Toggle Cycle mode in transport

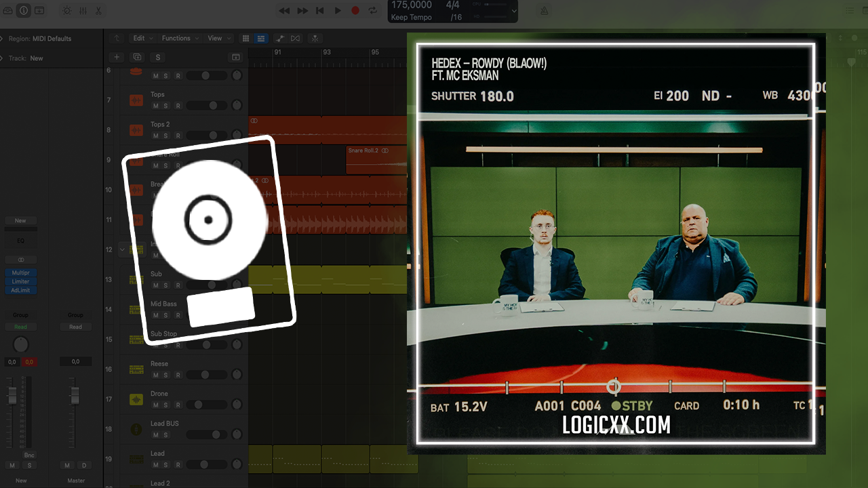point(373,10)
